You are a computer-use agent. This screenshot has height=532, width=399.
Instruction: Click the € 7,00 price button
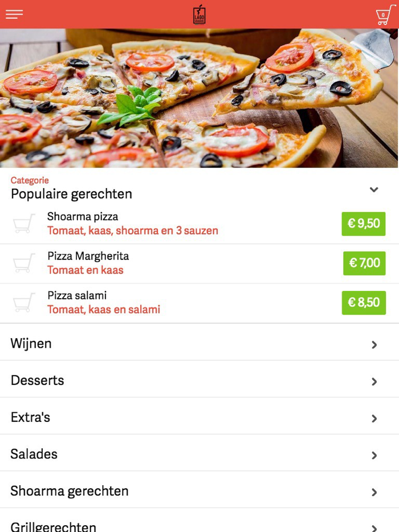(x=364, y=263)
